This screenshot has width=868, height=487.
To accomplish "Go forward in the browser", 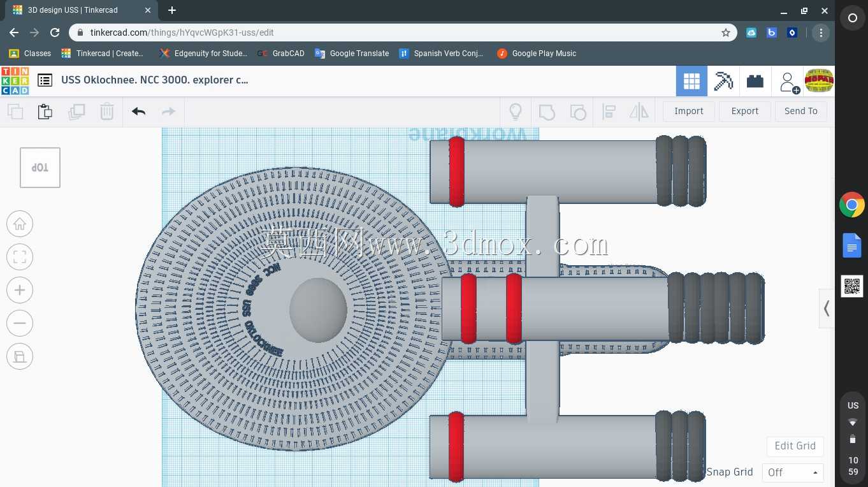I will point(34,33).
